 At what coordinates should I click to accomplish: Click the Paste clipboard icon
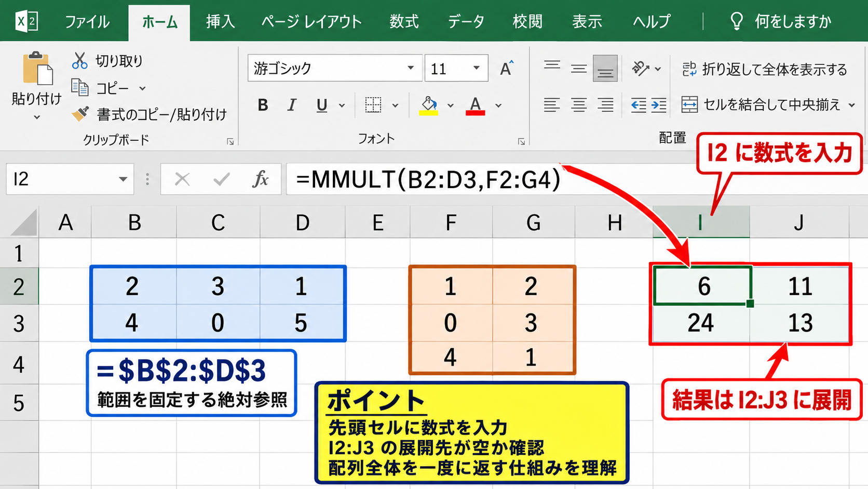coord(37,68)
